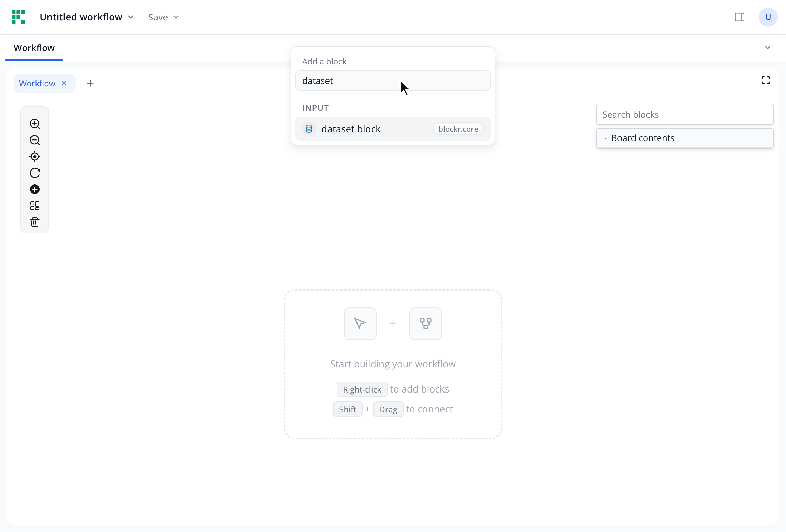Click the green blockr app logo
Image resolution: width=786 pixels, height=532 pixels.
tap(18, 17)
